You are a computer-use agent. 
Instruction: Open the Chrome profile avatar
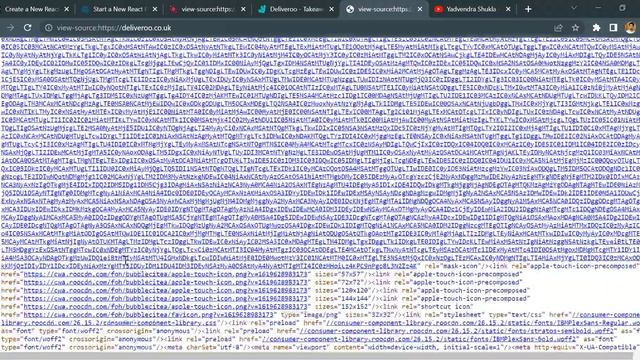pyautogui.click(x=630, y=28)
